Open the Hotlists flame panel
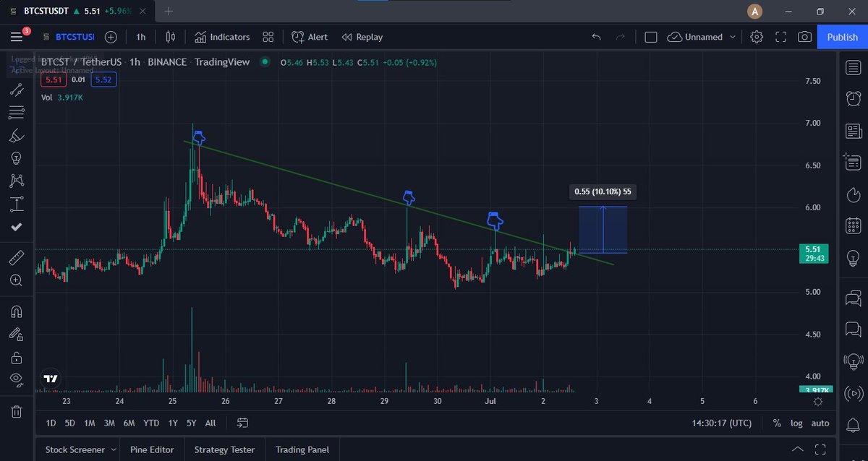Viewport: 868px width, 461px height. [x=854, y=194]
